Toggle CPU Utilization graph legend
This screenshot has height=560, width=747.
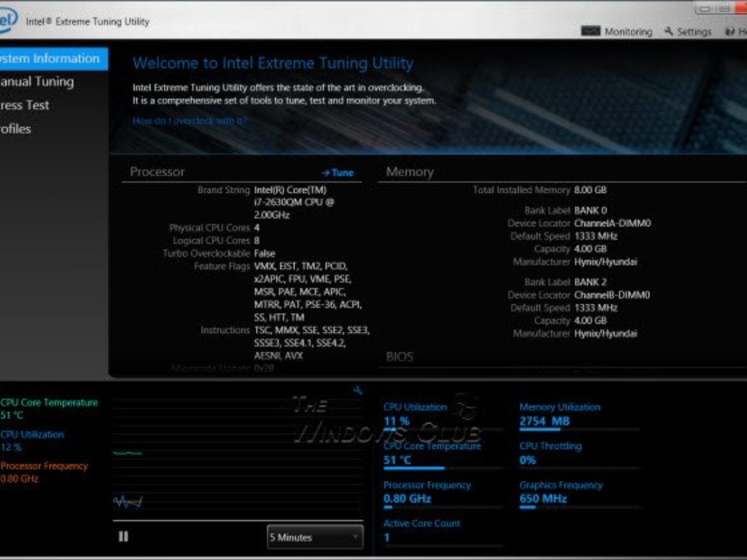point(32,441)
